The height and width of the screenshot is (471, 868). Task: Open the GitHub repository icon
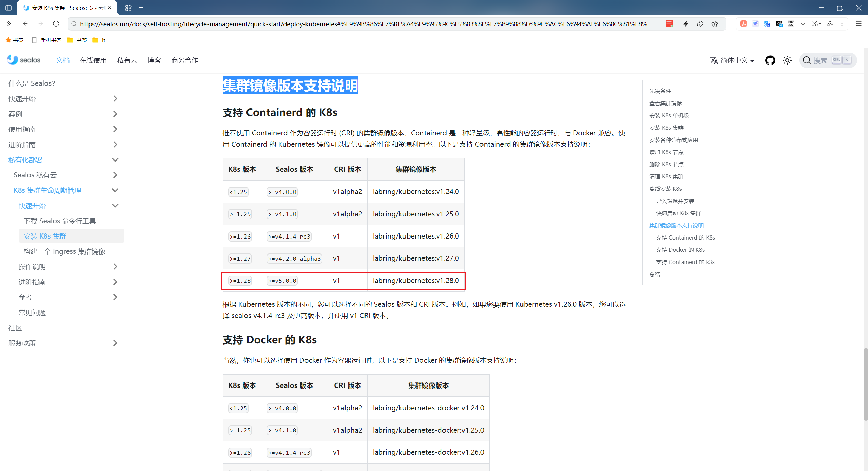click(x=770, y=60)
